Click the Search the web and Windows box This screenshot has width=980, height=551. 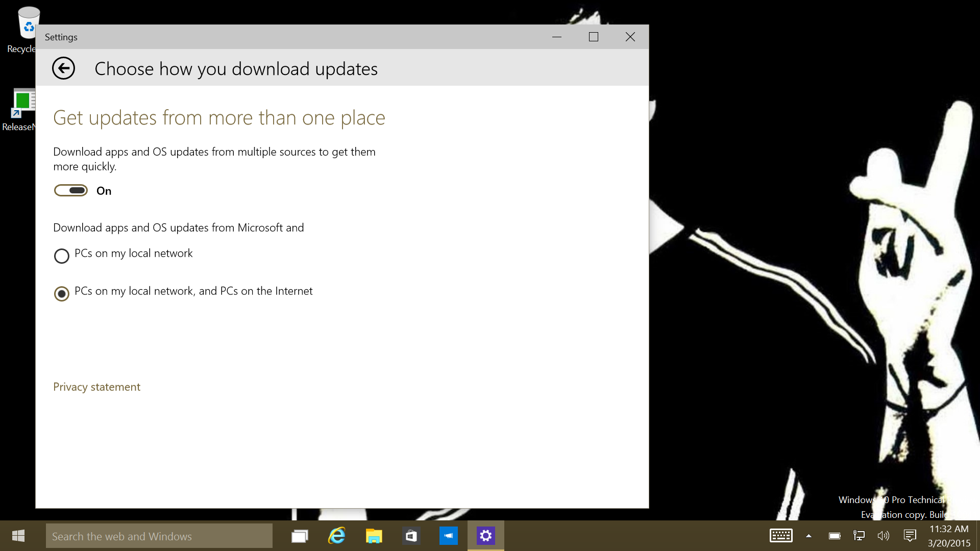(159, 536)
